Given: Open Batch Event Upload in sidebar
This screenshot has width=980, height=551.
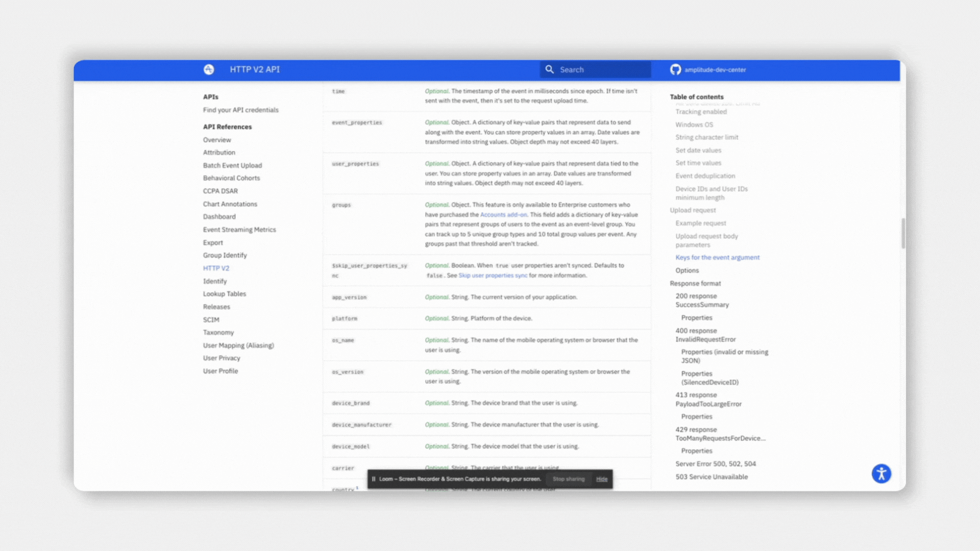Looking at the screenshot, I should [x=232, y=165].
